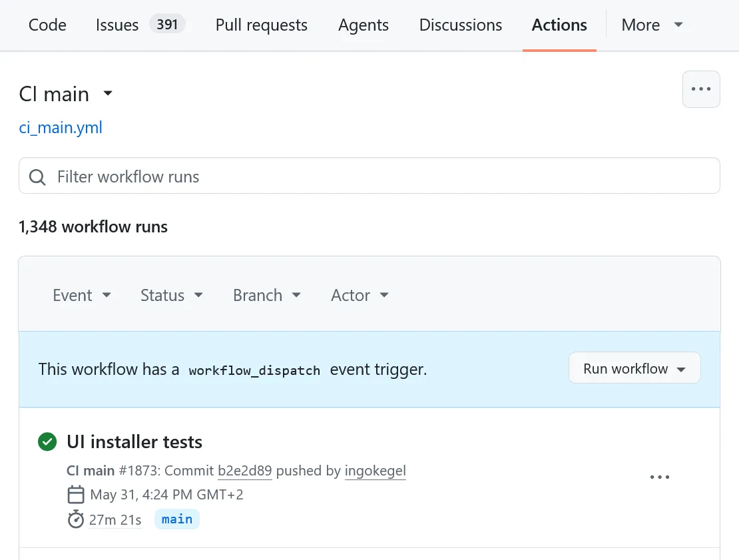Open the Status filter dropdown
This screenshot has width=739, height=560.
[x=172, y=296]
